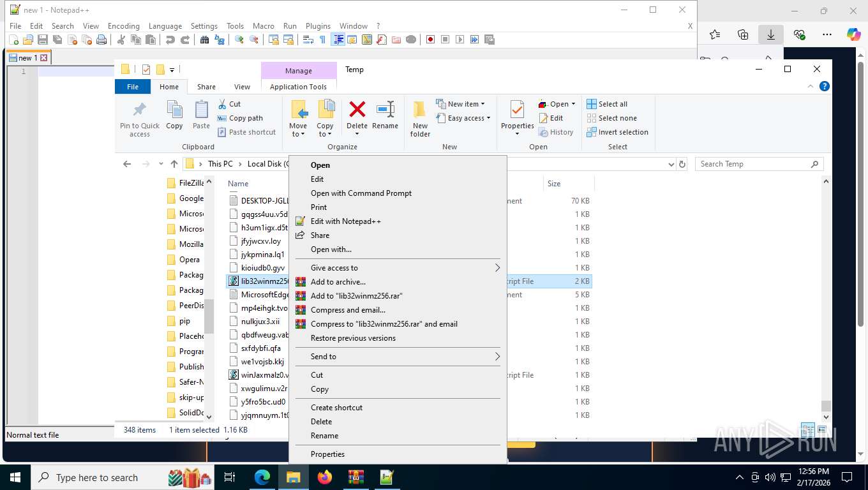Toggle Word wrap icon in Notepad++ toolbar
This screenshot has width=868, height=490.
click(x=308, y=40)
